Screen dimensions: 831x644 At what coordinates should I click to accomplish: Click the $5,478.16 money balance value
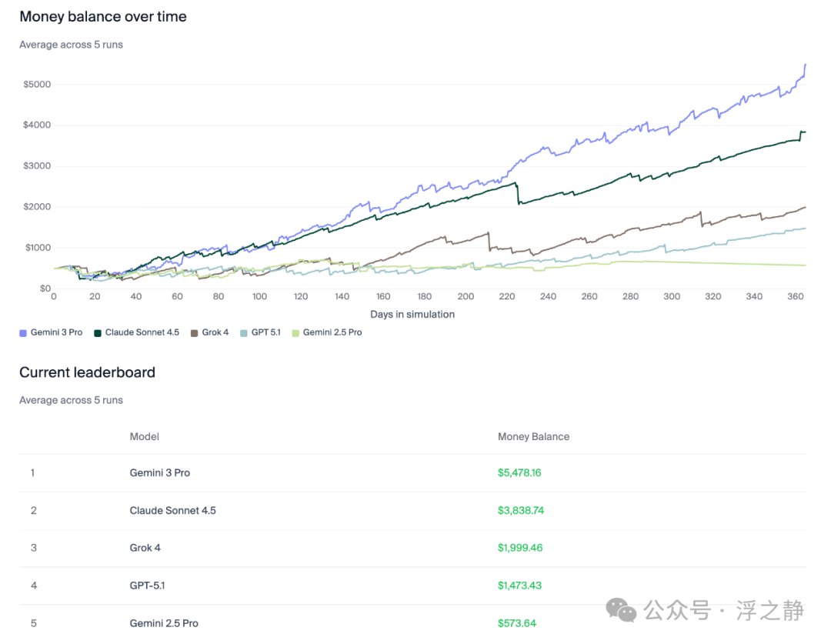[x=519, y=472]
